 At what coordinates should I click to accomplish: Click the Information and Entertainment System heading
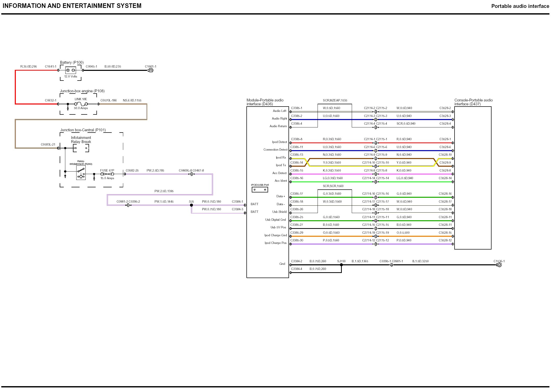point(72,6)
